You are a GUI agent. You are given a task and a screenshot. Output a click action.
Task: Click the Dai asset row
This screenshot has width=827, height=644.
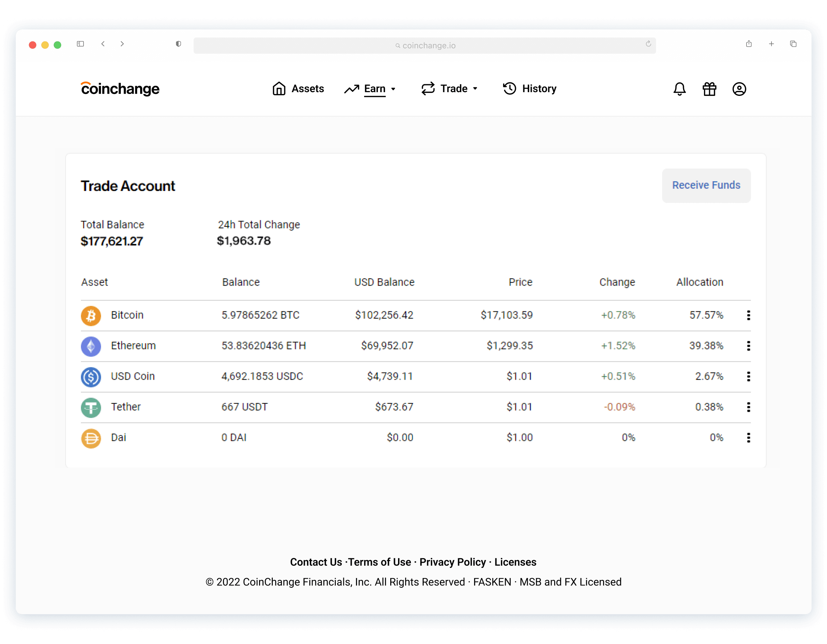[413, 437]
